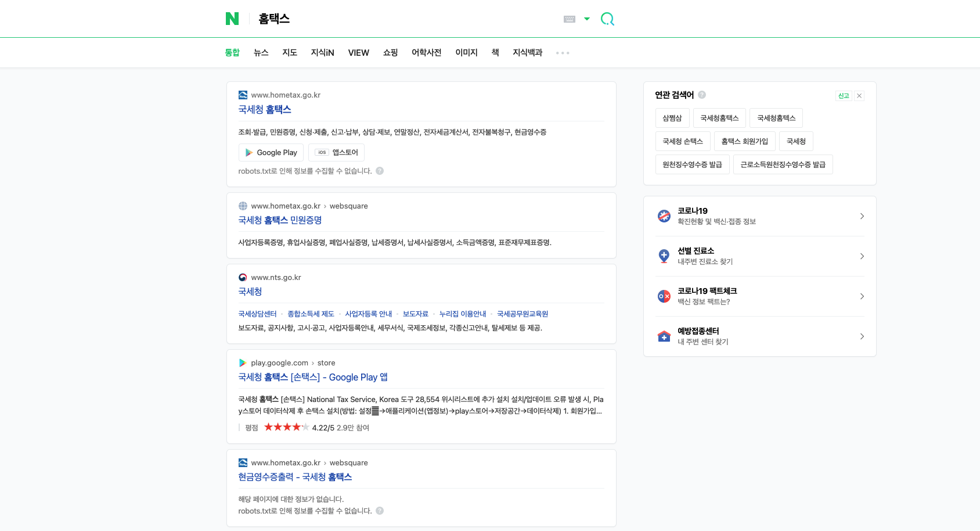
Task: Select related search 삼쩜삼
Action: 672,118
